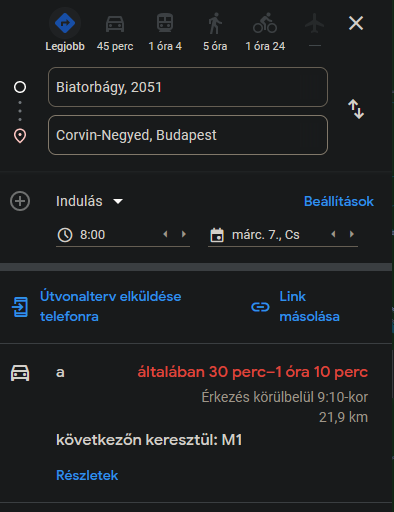
Task: Copy link with Link másolása
Action: tap(295, 306)
